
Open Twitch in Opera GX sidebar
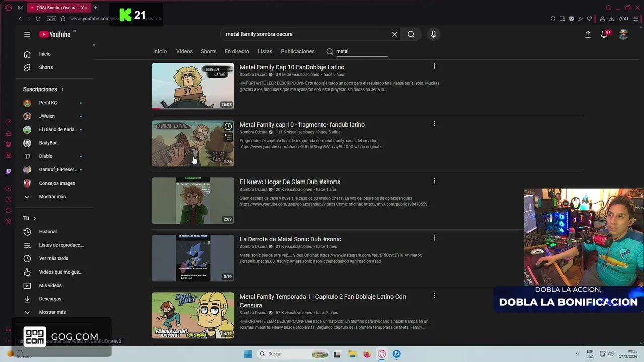coord(8,171)
